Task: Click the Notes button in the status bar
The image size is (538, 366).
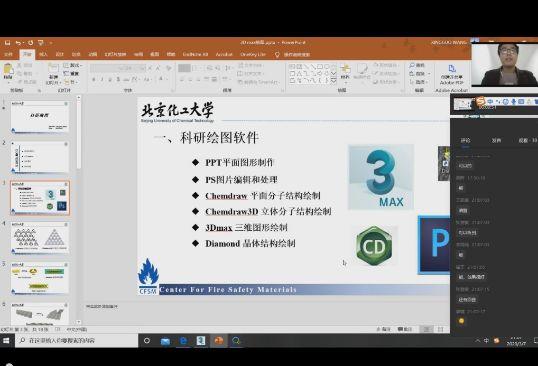Action: [x=384, y=329]
